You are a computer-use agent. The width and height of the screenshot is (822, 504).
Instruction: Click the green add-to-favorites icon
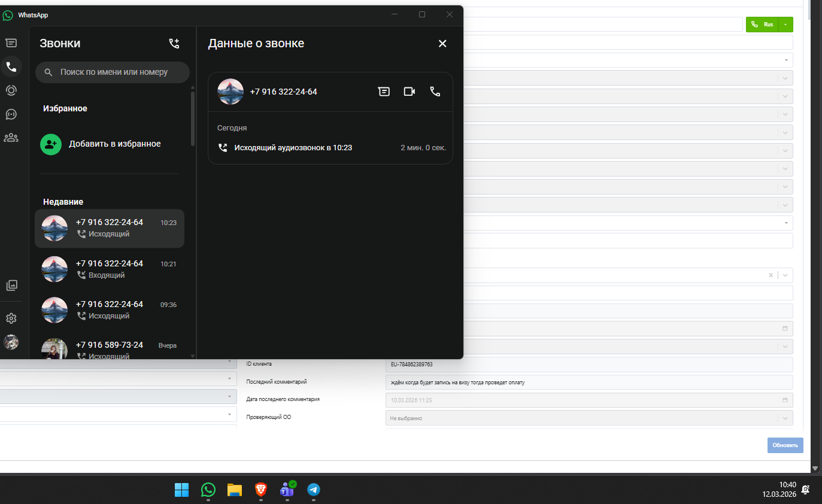pyautogui.click(x=51, y=144)
